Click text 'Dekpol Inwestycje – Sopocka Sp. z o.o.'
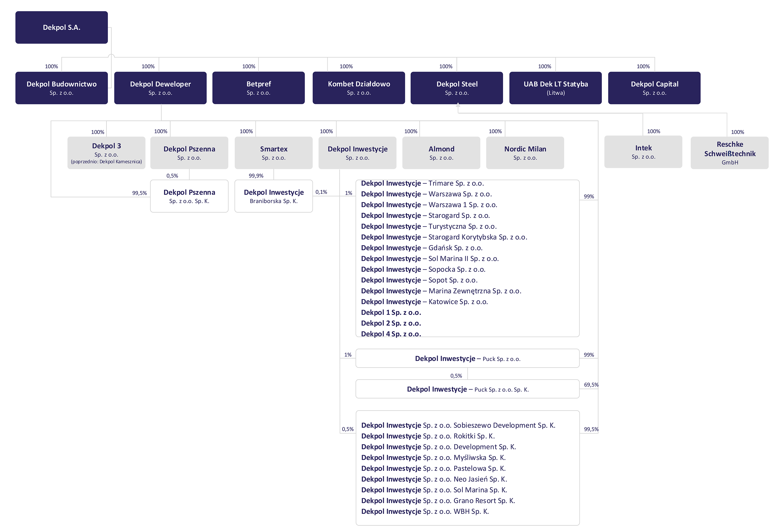 [x=423, y=269]
